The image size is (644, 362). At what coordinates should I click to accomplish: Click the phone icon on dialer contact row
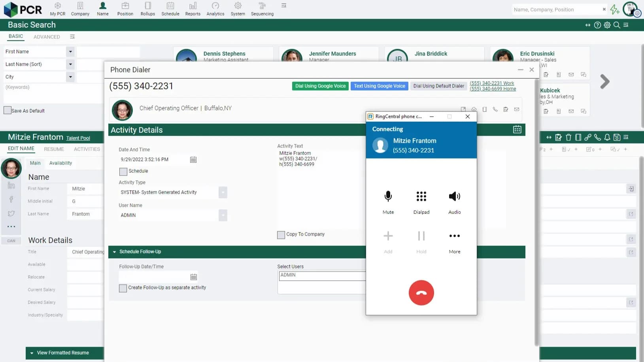point(495,109)
